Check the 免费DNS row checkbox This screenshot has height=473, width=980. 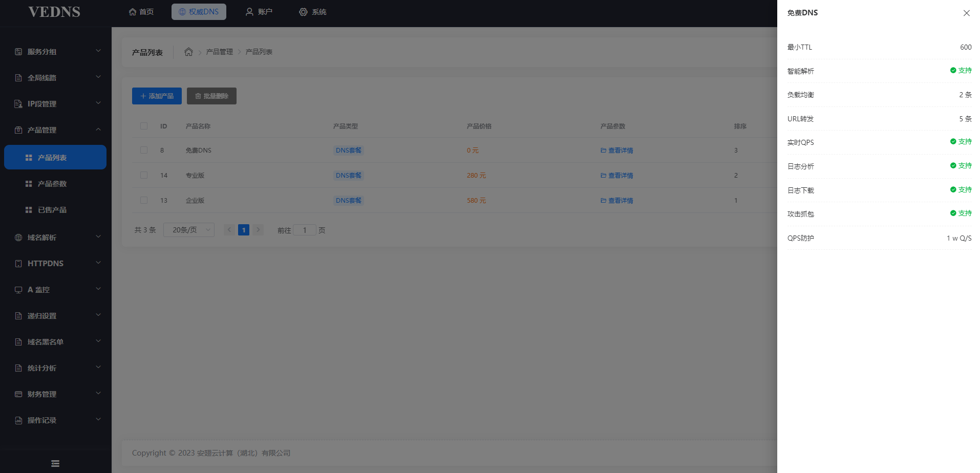pyautogui.click(x=144, y=150)
